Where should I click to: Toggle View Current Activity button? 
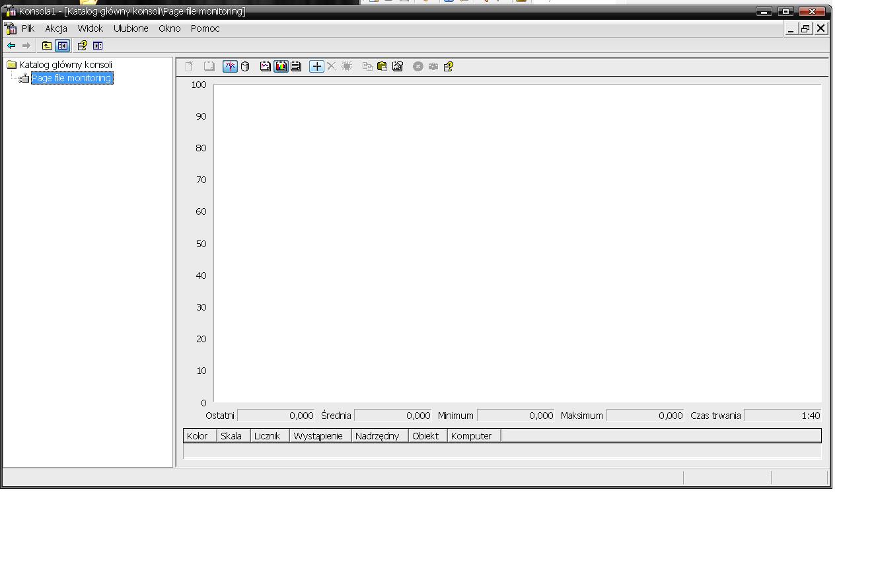pyautogui.click(x=230, y=66)
